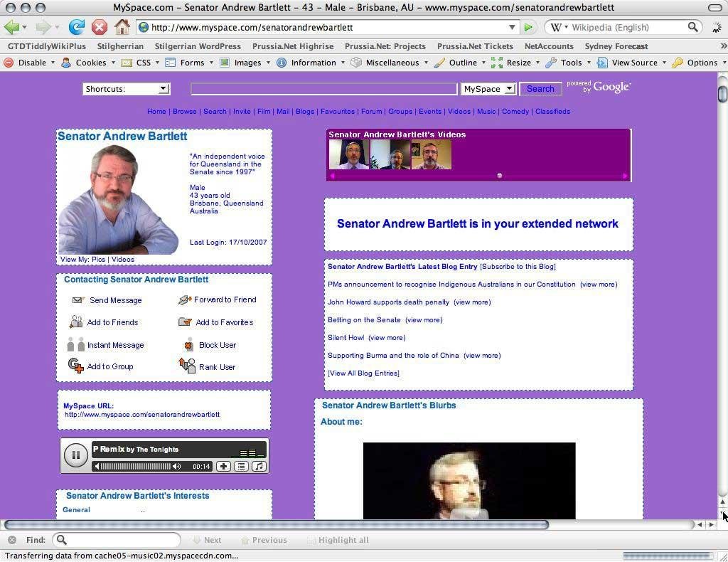Click the Add to Group icon

pyautogui.click(x=75, y=366)
